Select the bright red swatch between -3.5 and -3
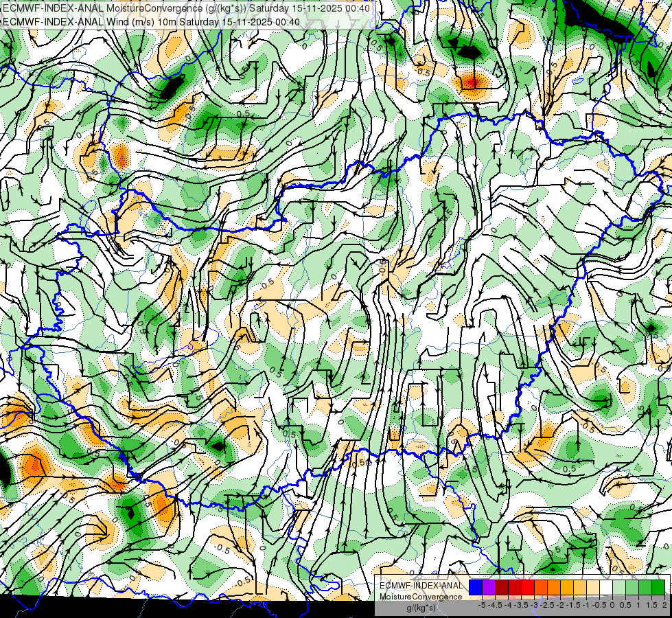This screenshot has height=618, width=672. (528, 588)
